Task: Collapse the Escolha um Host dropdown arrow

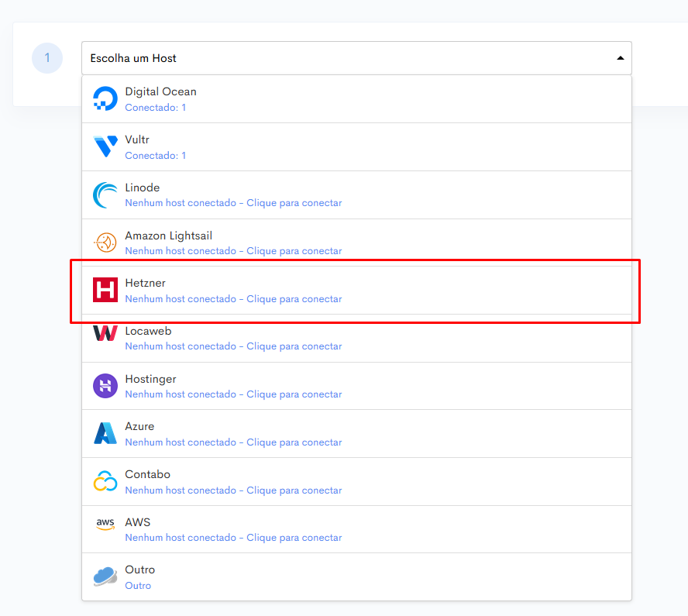Action: tap(620, 58)
